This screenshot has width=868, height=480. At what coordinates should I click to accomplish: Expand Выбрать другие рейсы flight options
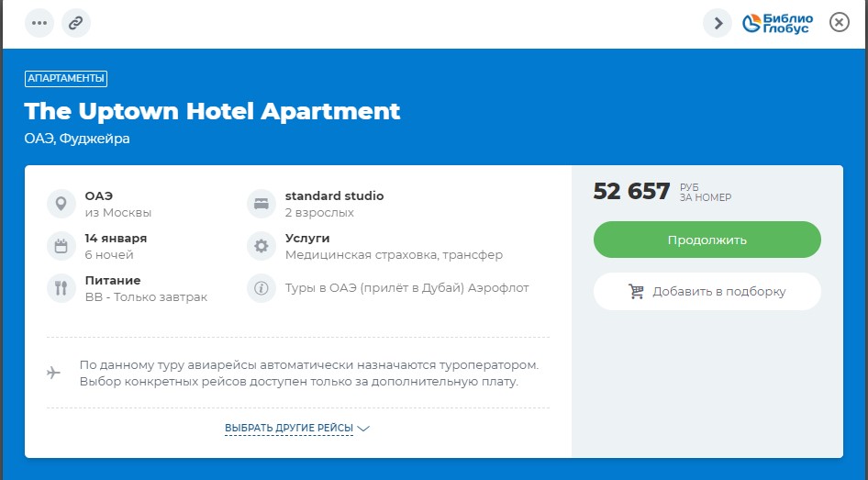pos(289,429)
